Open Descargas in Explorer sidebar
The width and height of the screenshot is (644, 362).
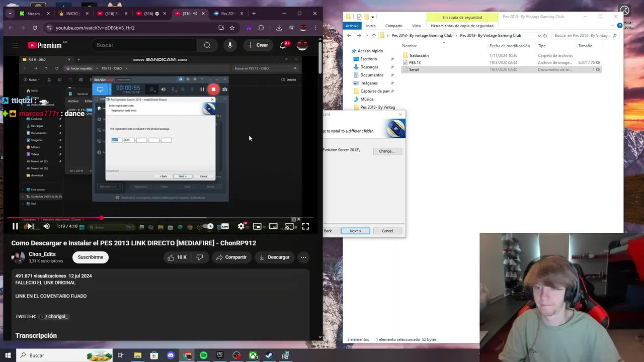coord(369,67)
